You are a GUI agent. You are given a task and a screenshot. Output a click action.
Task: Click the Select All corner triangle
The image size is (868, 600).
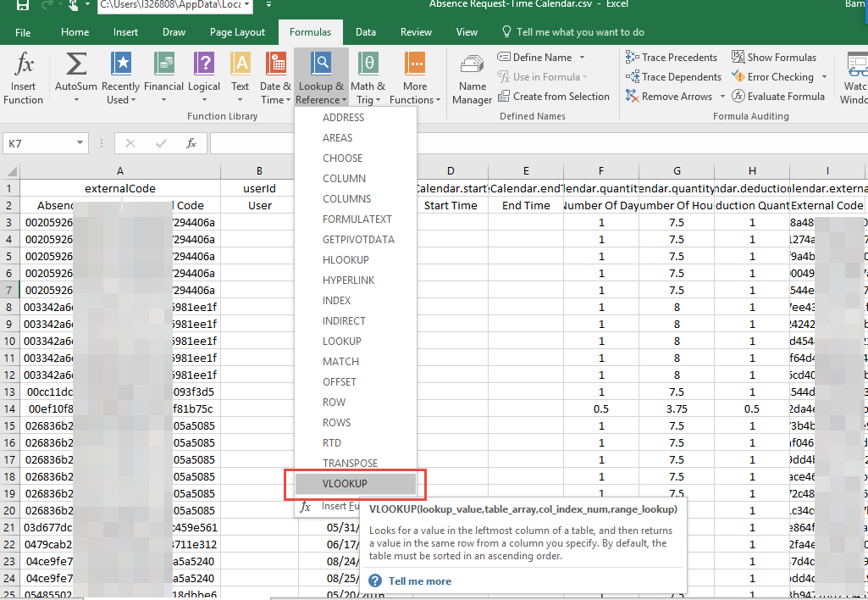click(10, 170)
